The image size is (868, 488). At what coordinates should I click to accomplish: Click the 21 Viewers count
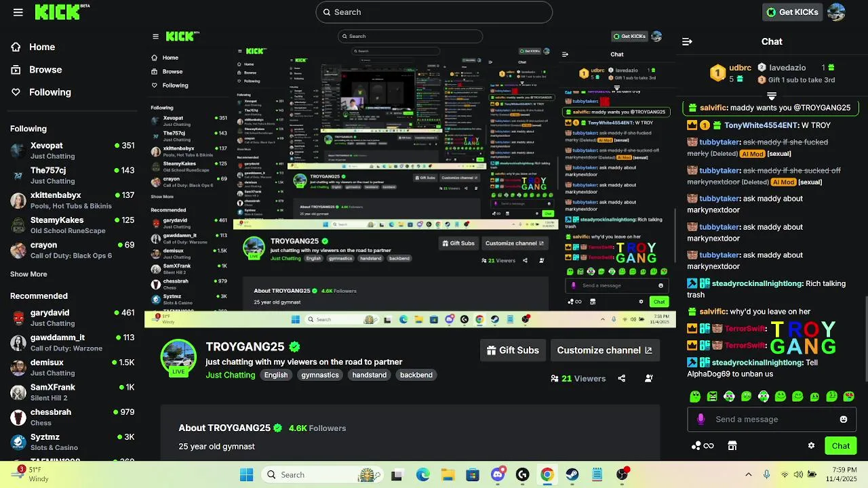tap(578, 378)
